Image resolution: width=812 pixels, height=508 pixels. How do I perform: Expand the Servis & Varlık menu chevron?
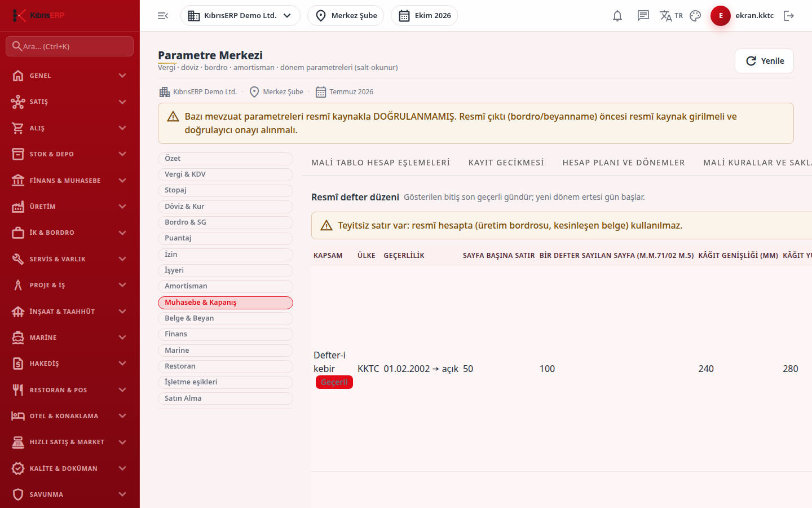(x=122, y=259)
